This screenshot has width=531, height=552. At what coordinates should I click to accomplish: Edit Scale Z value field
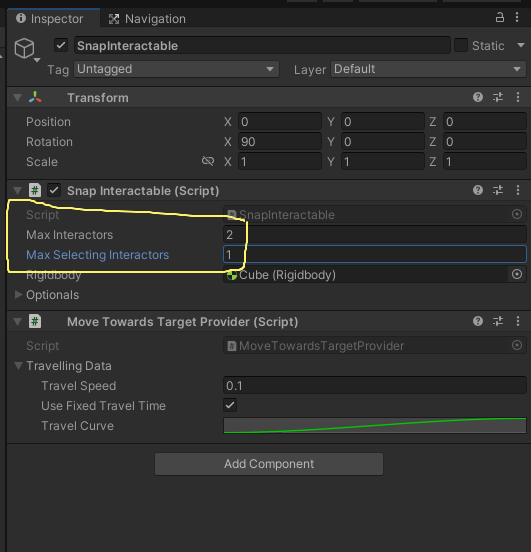485,162
